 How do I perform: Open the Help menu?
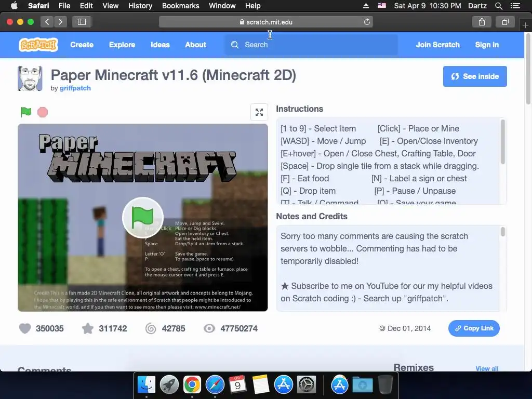pyautogui.click(x=253, y=6)
